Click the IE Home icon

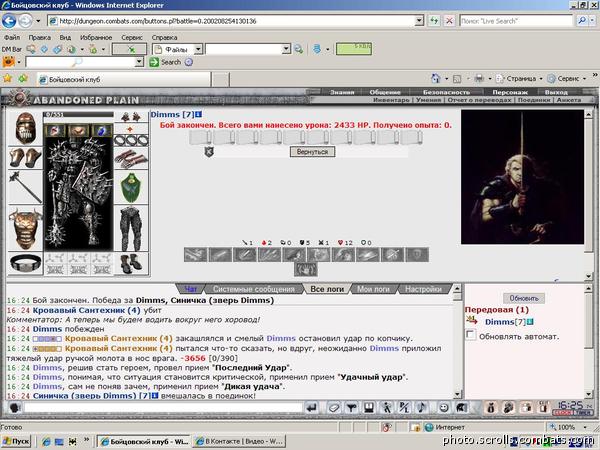(x=436, y=78)
